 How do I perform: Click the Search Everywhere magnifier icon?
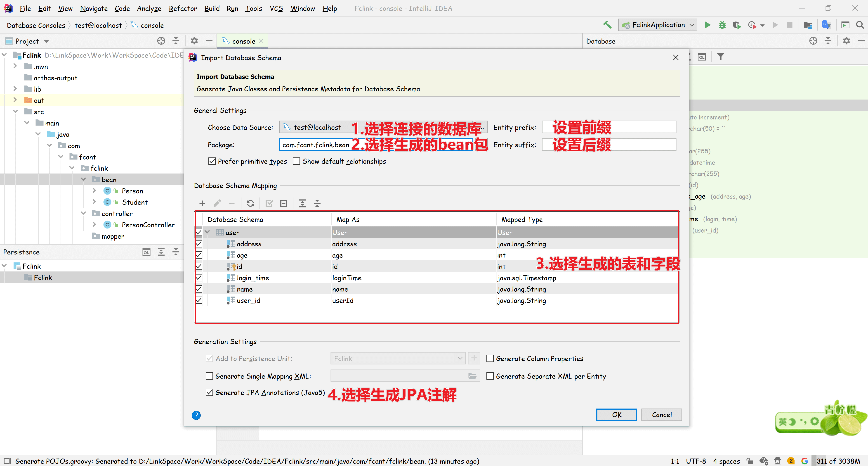tap(860, 25)
